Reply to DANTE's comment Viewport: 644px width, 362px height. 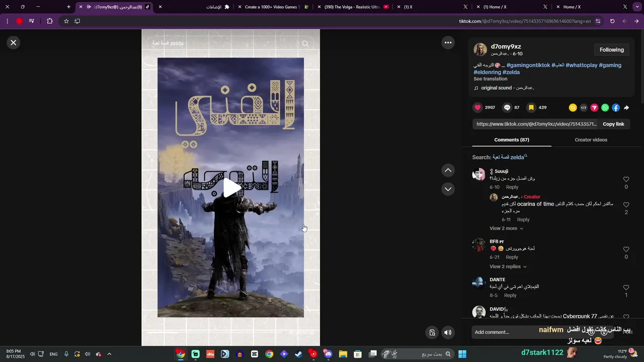(x=510, y=295)
